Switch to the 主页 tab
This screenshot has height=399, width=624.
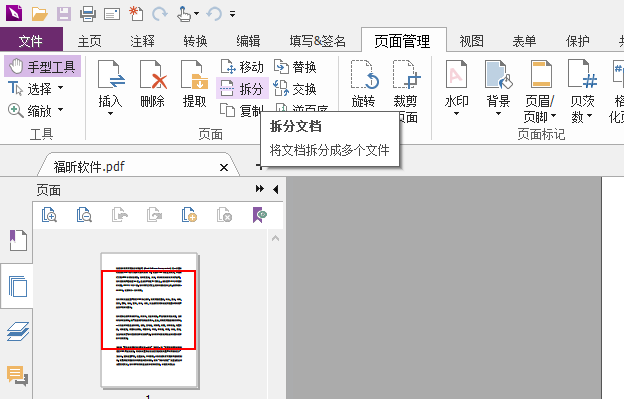[x=90, y=41]
